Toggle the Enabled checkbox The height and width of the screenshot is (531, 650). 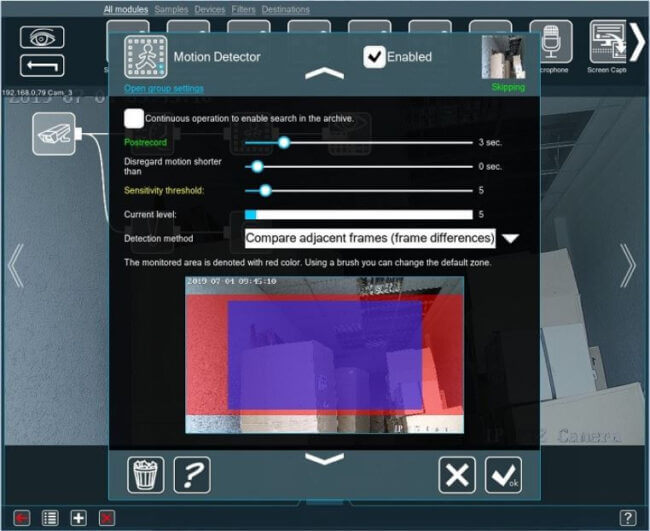click(x=374, y=57)
